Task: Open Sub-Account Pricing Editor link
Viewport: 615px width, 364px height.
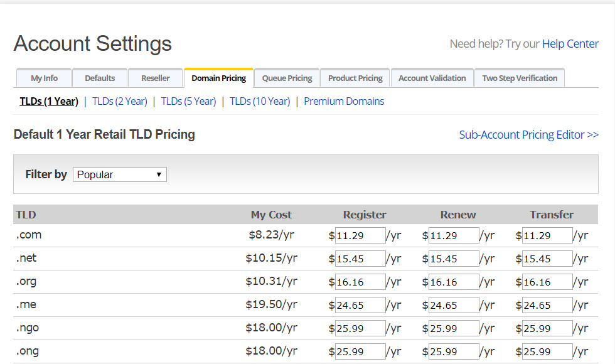Action: pyautogui.click(x=528, y=134)
